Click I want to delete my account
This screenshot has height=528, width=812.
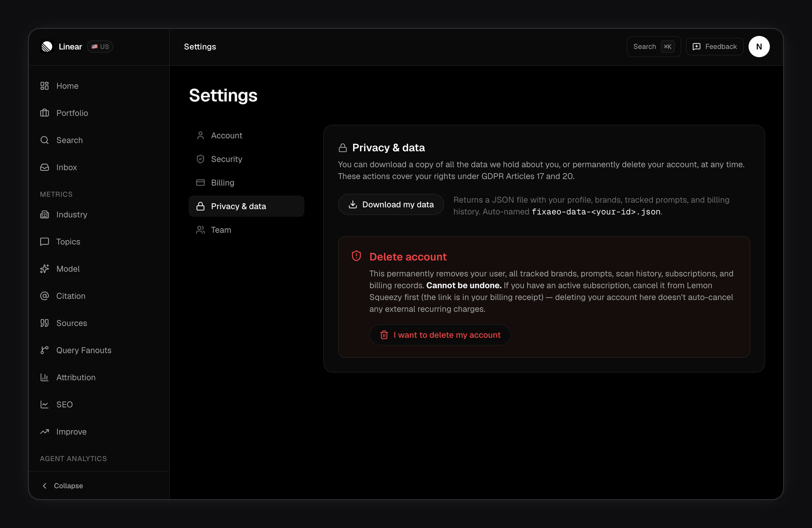tap(440, 335)
